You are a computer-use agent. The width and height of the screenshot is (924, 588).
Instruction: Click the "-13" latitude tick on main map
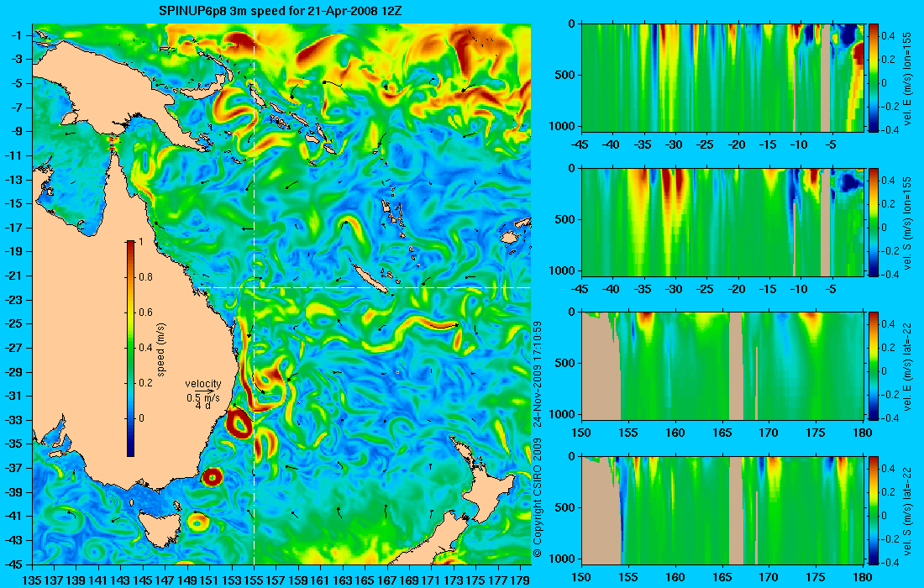pyautogui.click(x=13, y=180)
